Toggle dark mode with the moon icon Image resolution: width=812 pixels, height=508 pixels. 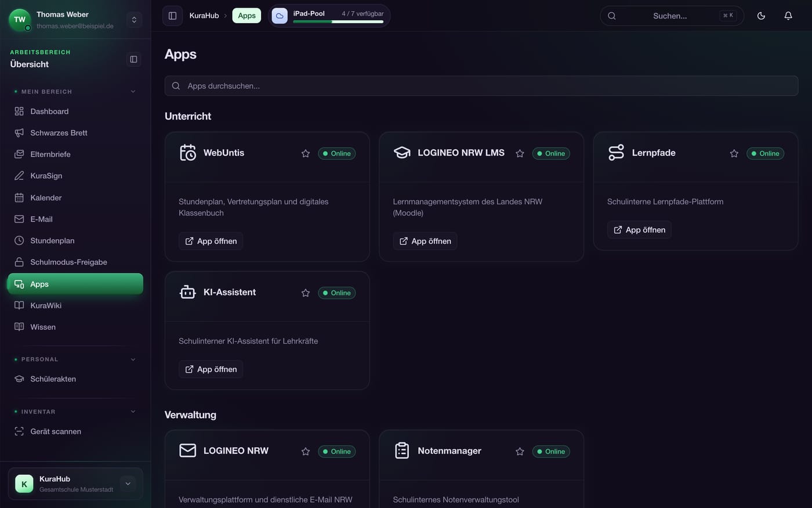[x=761, y=16]
